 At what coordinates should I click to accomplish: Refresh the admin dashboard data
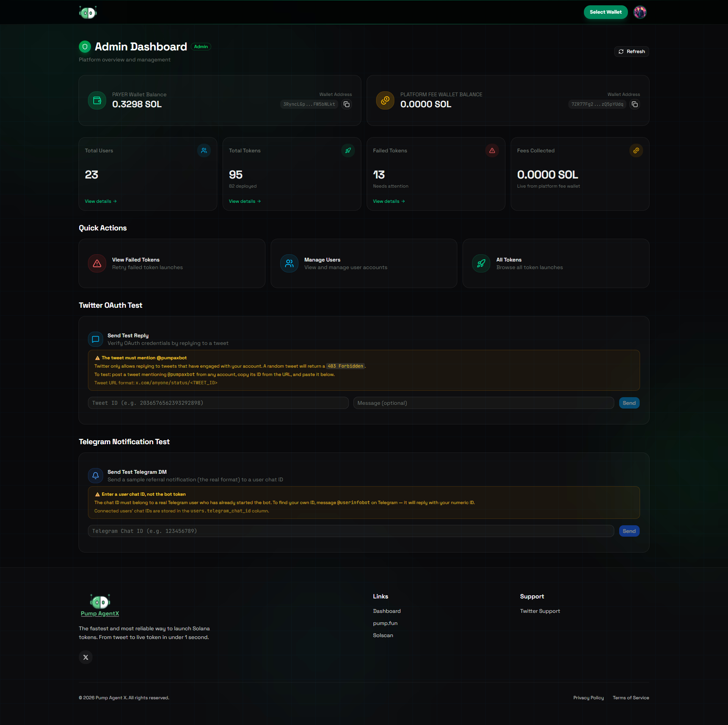(631, 52)
